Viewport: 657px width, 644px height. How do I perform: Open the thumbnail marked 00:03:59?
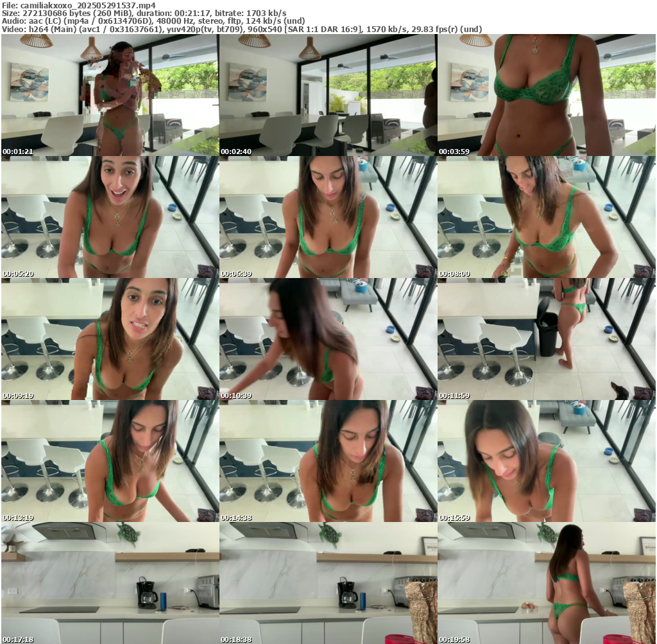[x=546, y=94]
